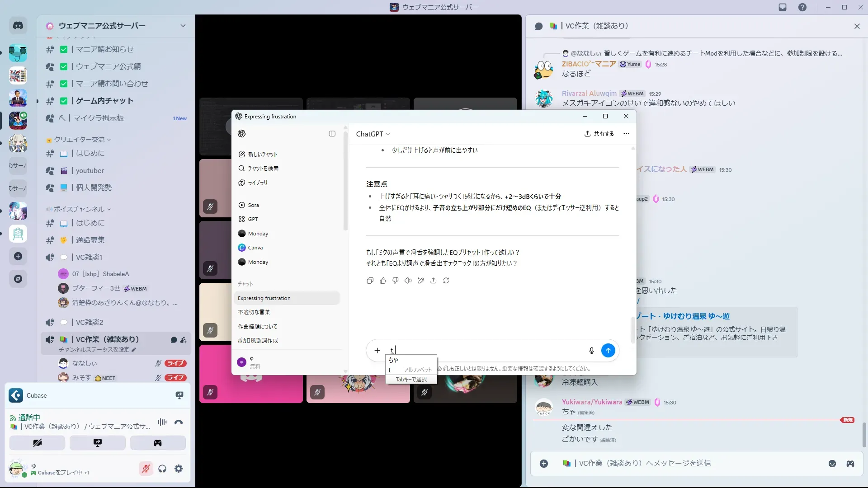The width and height of the screenshot is (868, 488).
Task: Copy the ChatGPT response with copy icon
Action: [x=370, y=281]
